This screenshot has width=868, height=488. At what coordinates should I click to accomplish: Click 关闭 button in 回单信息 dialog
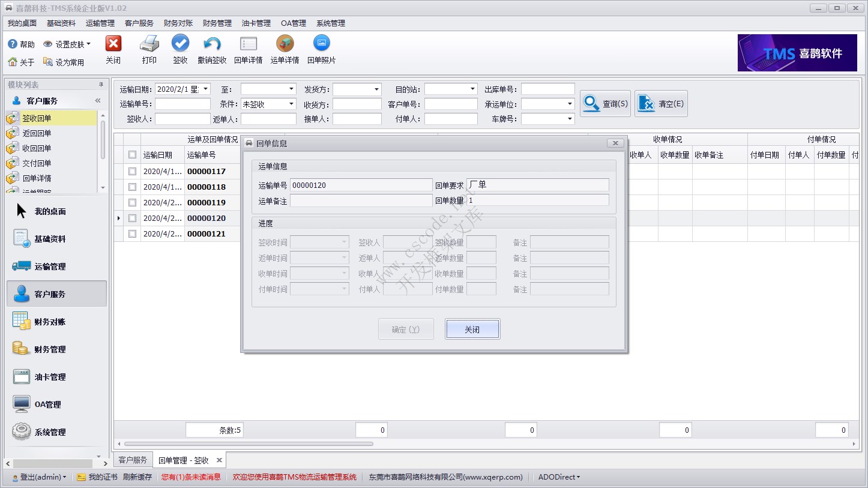[x=472, y=329]
